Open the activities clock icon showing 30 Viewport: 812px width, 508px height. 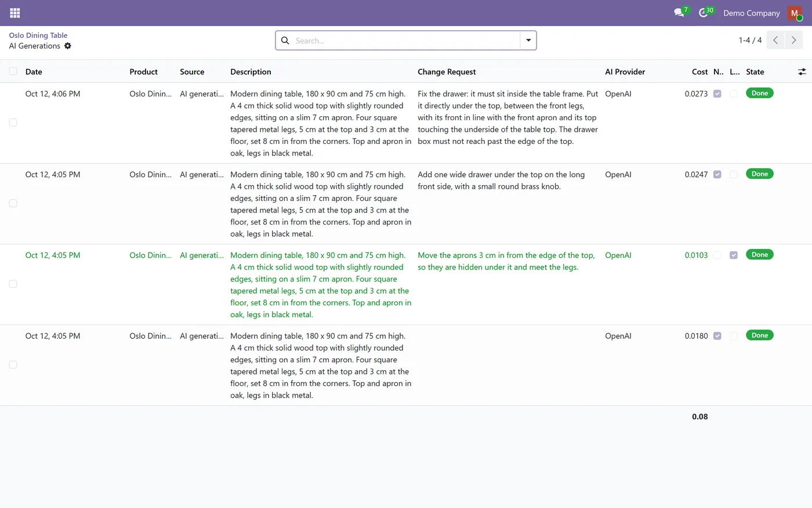coord(705,12)
